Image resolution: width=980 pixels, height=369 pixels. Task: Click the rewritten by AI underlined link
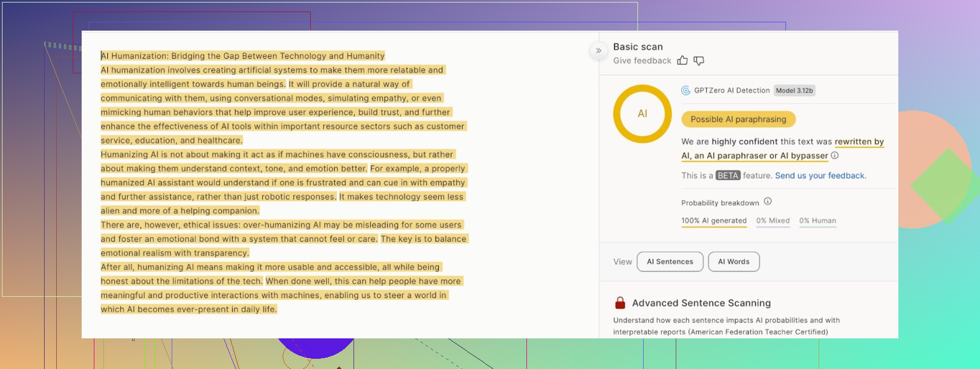pos(859,142)
